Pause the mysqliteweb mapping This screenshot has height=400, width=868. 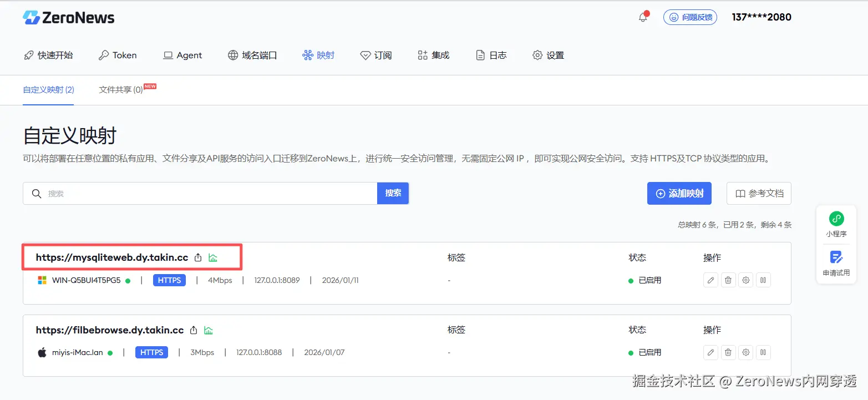(x=763, y=280)
